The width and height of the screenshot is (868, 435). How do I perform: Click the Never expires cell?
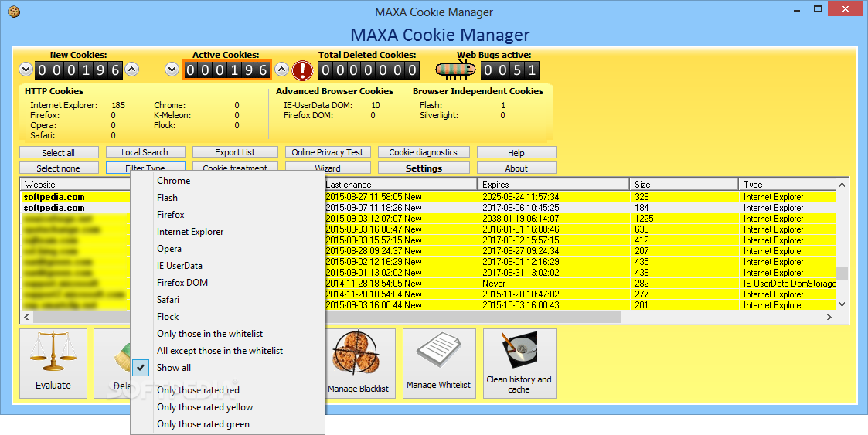click(x=494, y=284)
